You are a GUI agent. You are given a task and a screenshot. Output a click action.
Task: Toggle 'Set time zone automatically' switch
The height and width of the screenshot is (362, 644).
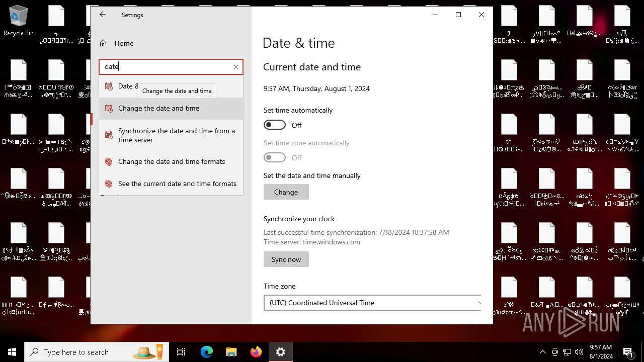pyautogui.click(x=275, y=157)
